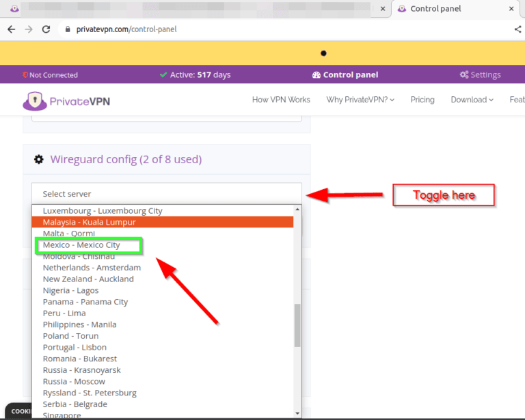Expand the Why PrivateVPN? menu
The width and height of the screenshot is (525, 420).
[360, 100]
